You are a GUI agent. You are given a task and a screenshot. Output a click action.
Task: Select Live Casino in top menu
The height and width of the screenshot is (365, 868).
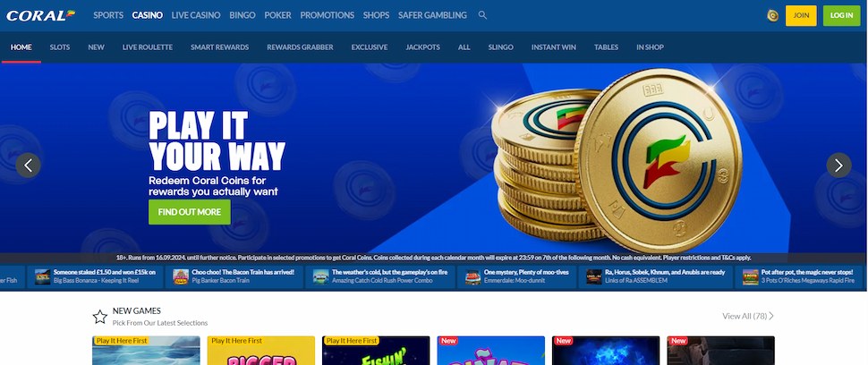coord(196,15)
